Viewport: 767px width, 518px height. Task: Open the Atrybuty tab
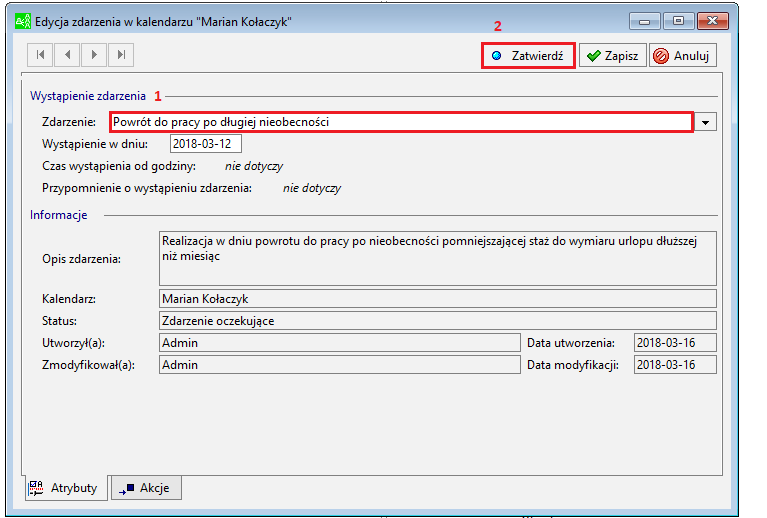[x=66, y=488]
